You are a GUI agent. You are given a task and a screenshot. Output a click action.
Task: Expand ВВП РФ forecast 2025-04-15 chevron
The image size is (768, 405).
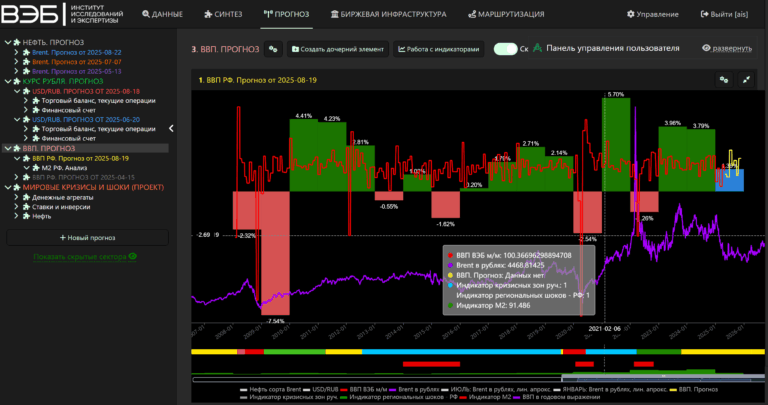click(x=16, y=177)
